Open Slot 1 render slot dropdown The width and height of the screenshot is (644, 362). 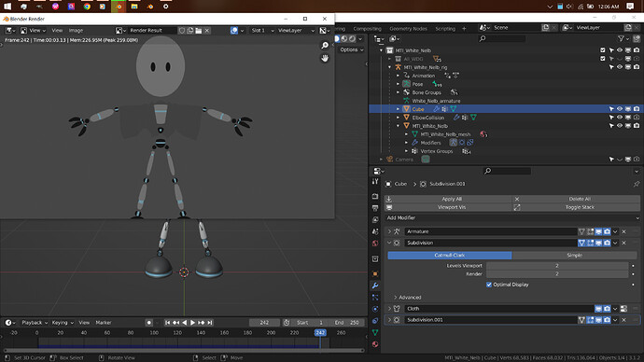(262, 31)
